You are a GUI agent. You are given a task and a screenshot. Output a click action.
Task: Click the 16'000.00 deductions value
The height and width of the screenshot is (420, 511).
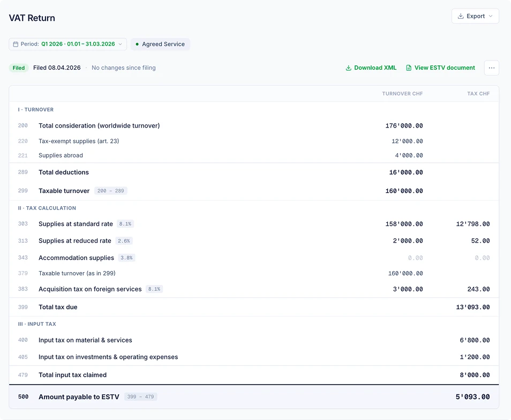[406, 172]
